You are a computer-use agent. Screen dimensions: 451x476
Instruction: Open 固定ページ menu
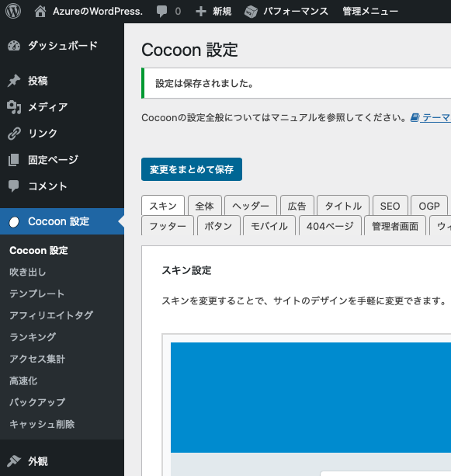(54, 160)
